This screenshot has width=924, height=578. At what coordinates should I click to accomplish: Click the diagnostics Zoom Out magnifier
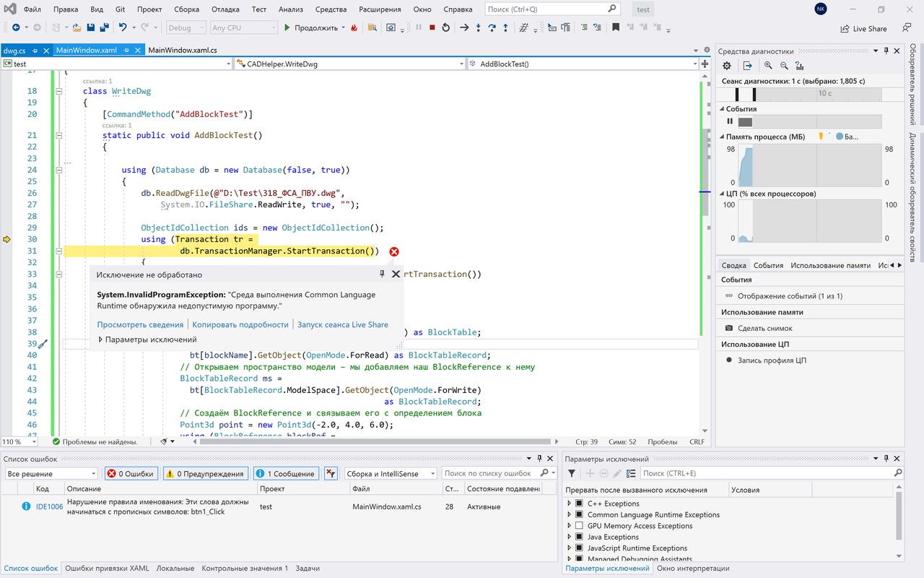tap(784, 66)
